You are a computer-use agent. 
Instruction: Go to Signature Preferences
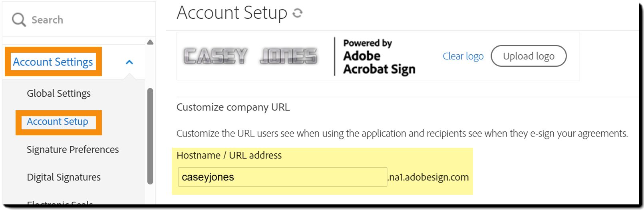coord(73,150)
